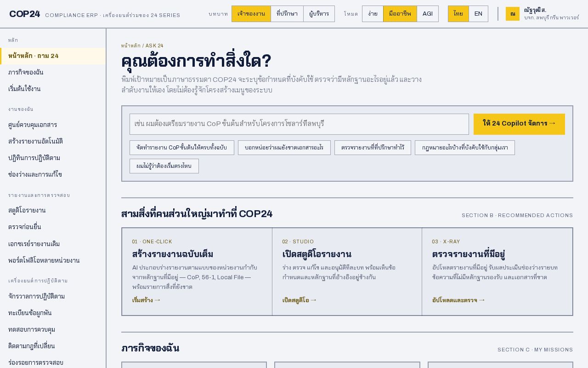Open ภารกิจของฉัน in sidebar
The width and height of the screenshot is (588, 368).
click(x=53, y=73)
